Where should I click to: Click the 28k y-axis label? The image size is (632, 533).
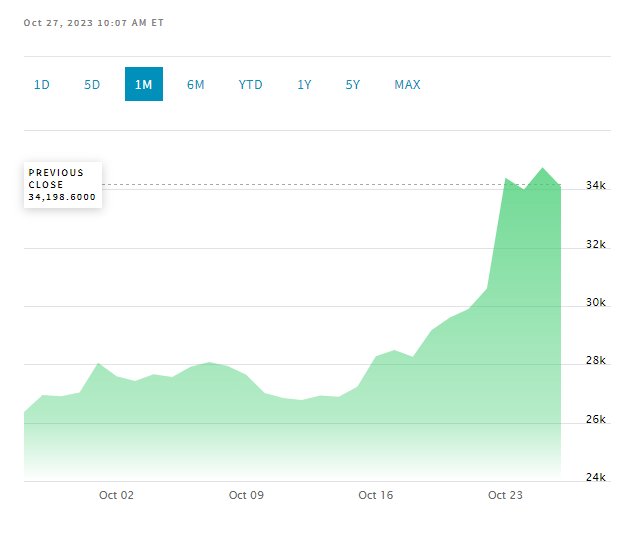coord(596,361)
